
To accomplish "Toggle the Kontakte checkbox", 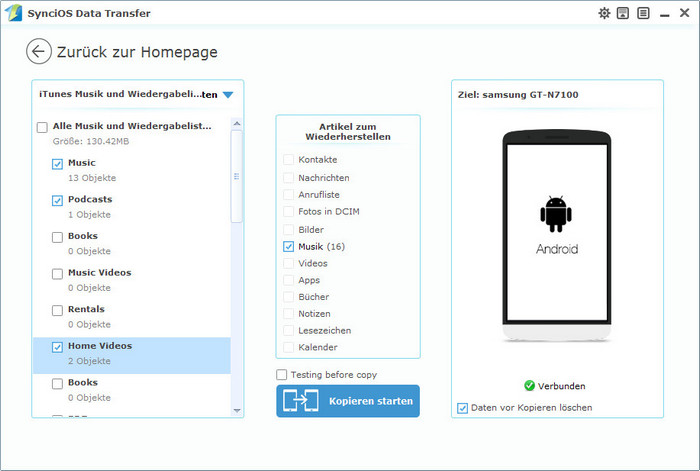I will (288, 160).
